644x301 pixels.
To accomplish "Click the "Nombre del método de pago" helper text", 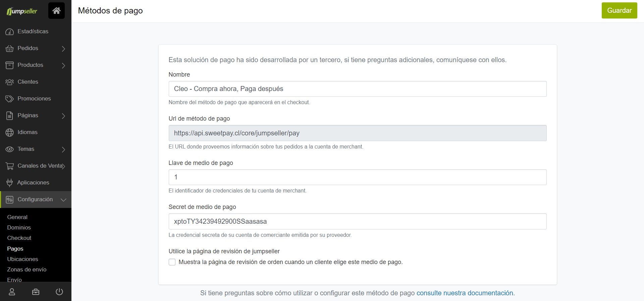I will (239, 102).
